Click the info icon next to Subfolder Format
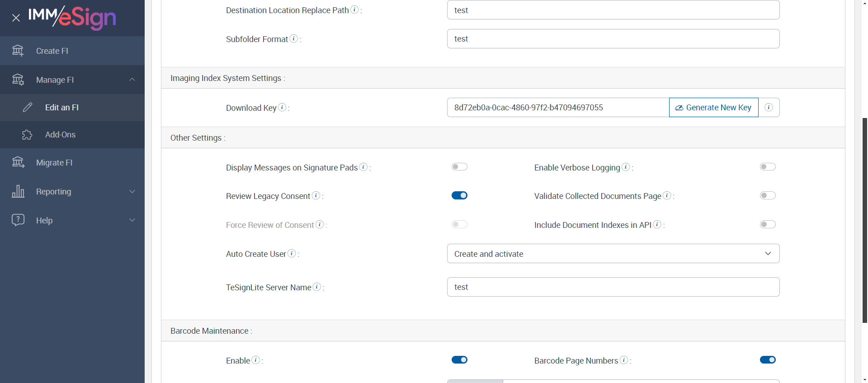Image resolution: width=868 pixels, height=383 pixels. [294, 39]
